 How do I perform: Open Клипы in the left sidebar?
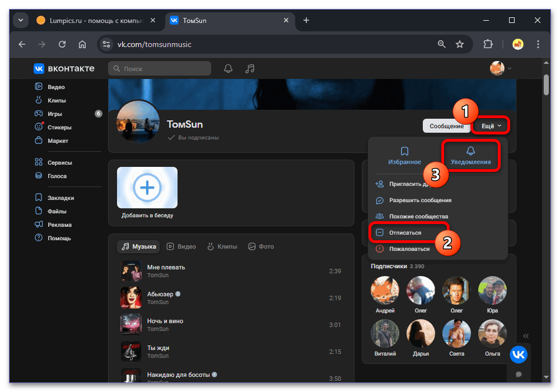coord(50,100)
